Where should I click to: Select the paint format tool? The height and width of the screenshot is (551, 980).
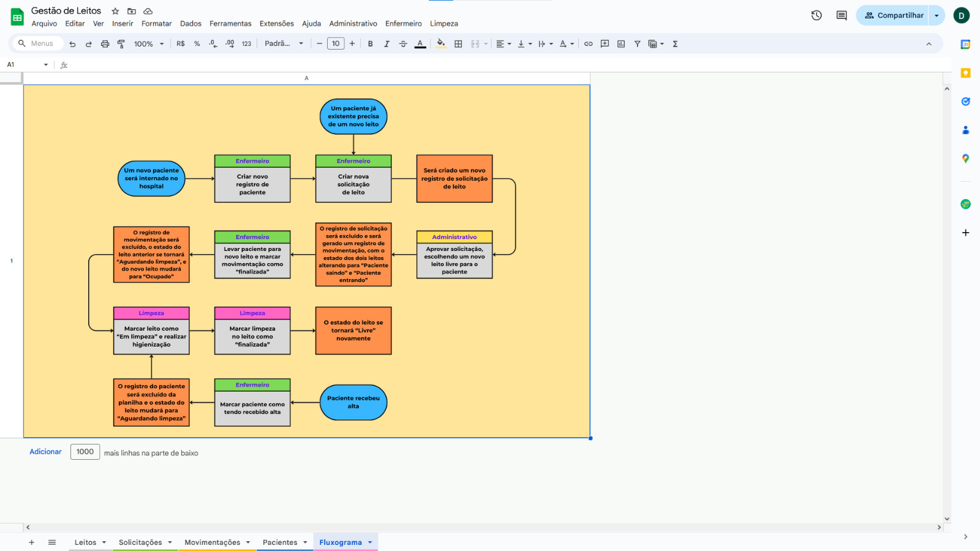(121, 44)
